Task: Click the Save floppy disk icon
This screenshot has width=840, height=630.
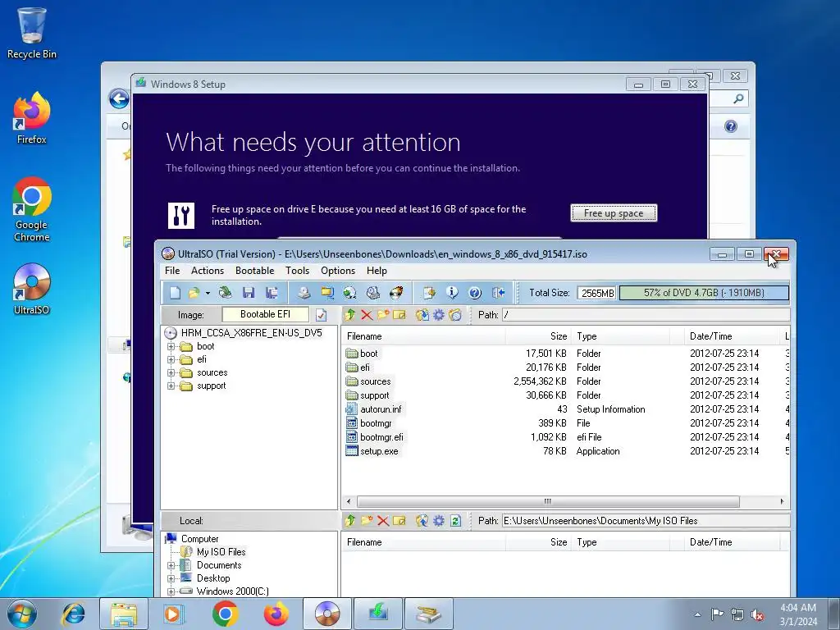Action: tap(249, 293)
